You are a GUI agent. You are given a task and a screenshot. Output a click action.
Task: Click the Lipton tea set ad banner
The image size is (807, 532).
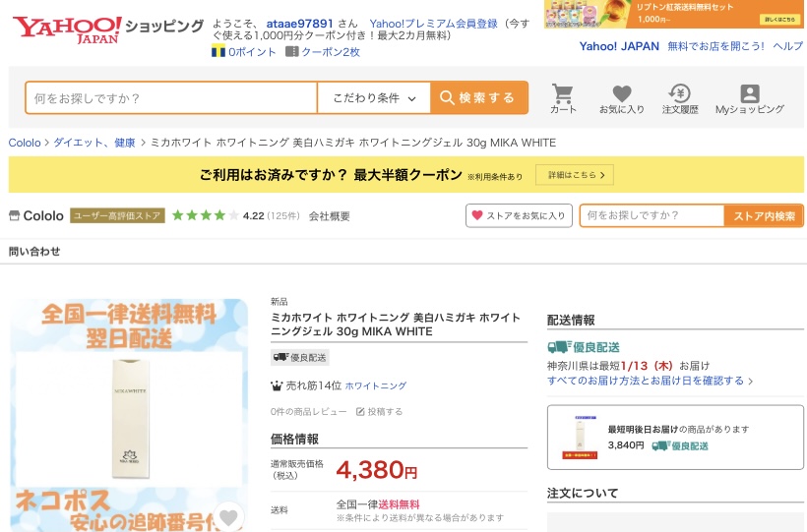click(x=673, y=14)
